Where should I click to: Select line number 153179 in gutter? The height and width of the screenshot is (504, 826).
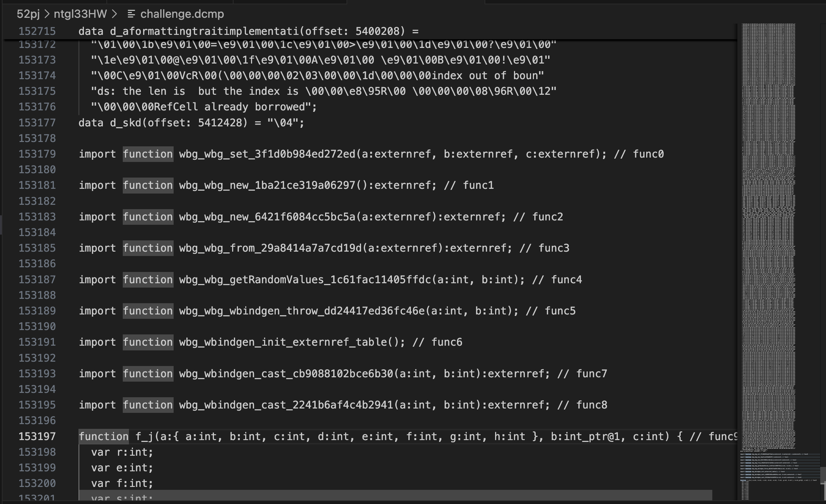coord(37,154)
